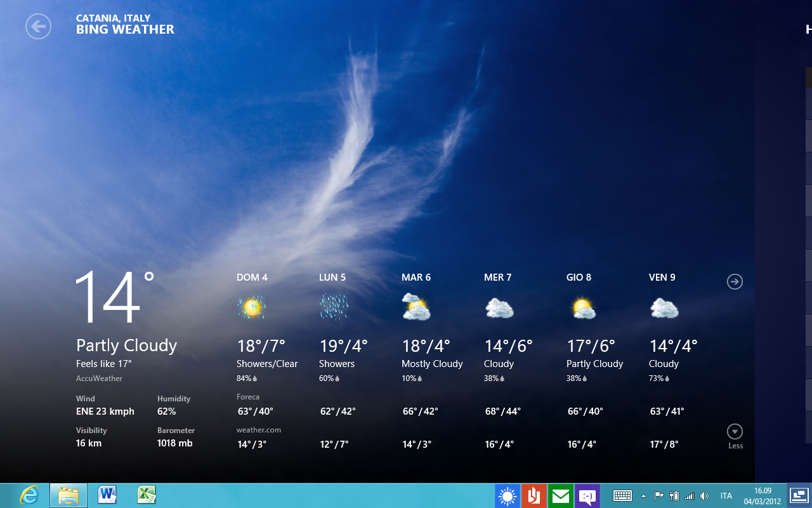
Task: Click weather.com's 12°/7° forecast value
Action: pyautogui.click(x=334, y=444)
